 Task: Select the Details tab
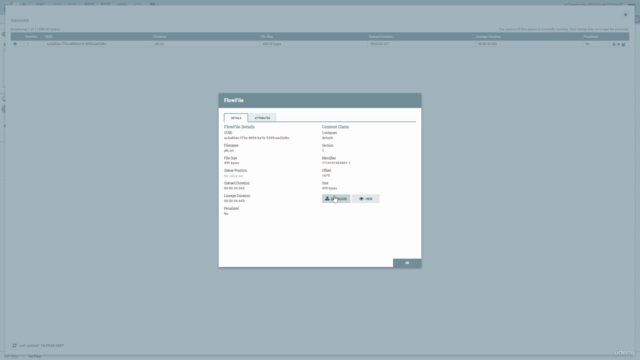(236, 118)
